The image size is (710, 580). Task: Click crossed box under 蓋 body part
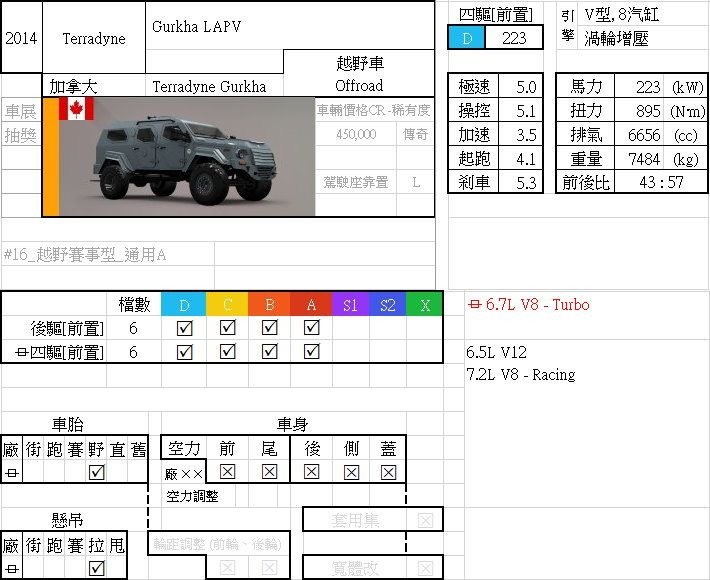(388, 473)
